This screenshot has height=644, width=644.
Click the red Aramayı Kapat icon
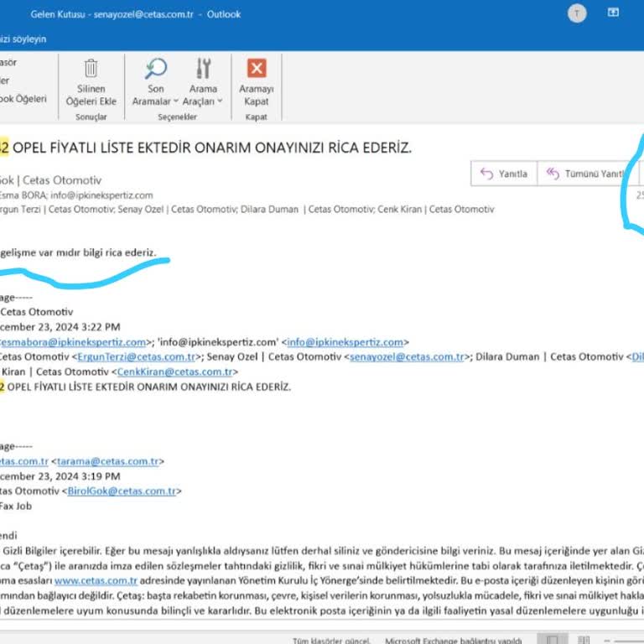(x=257, y=69)
